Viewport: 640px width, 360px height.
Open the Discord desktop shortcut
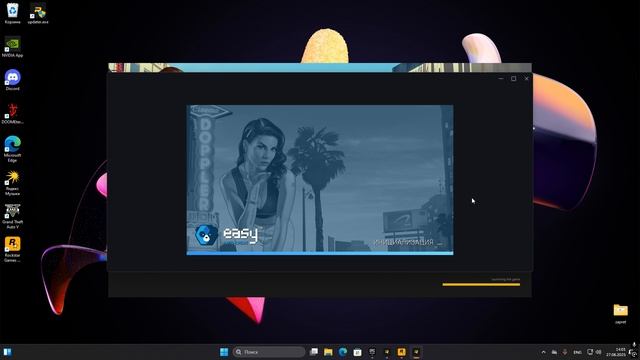12,80
